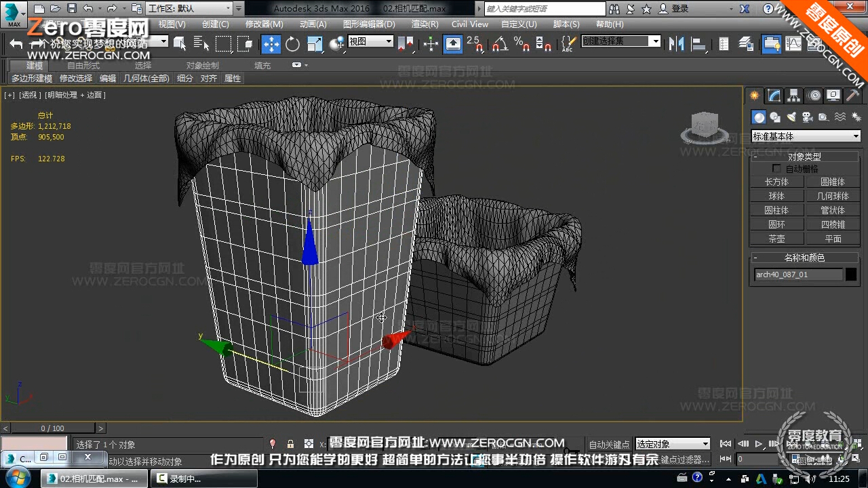The image size is (868, 488).
Task: Toggle the Spinner Snap button
Action: [543, 44]
